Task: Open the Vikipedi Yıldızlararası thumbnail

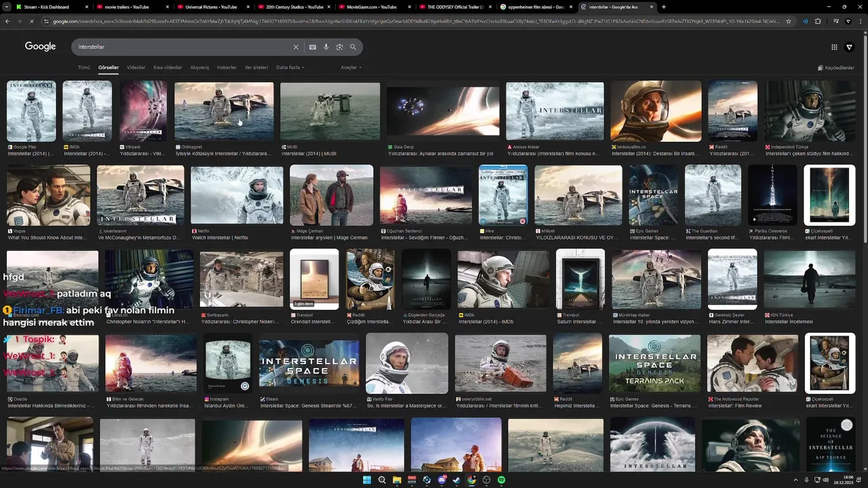Action: click(143, 111)
